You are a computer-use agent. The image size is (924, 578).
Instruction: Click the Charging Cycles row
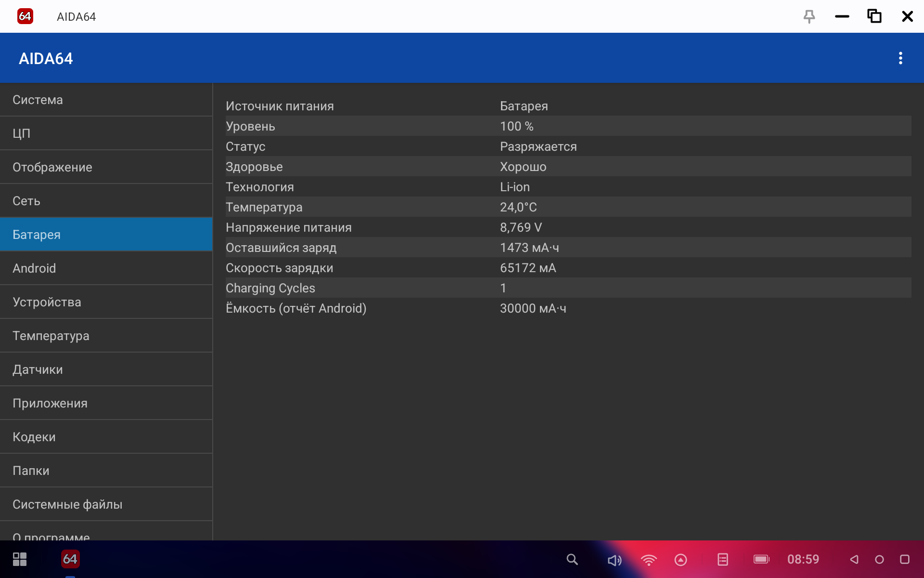[x=568, y=288]
